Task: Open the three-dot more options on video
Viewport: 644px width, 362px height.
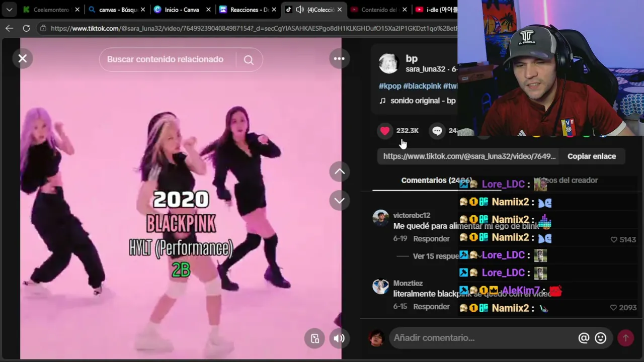Action: click(339, 59)
